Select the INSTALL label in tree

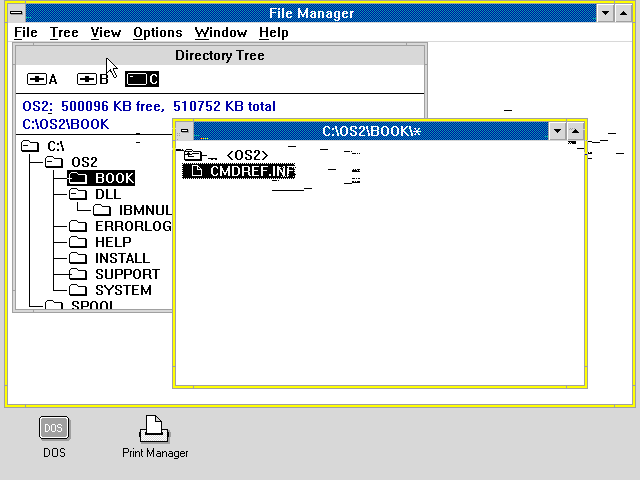pos(122,258)
